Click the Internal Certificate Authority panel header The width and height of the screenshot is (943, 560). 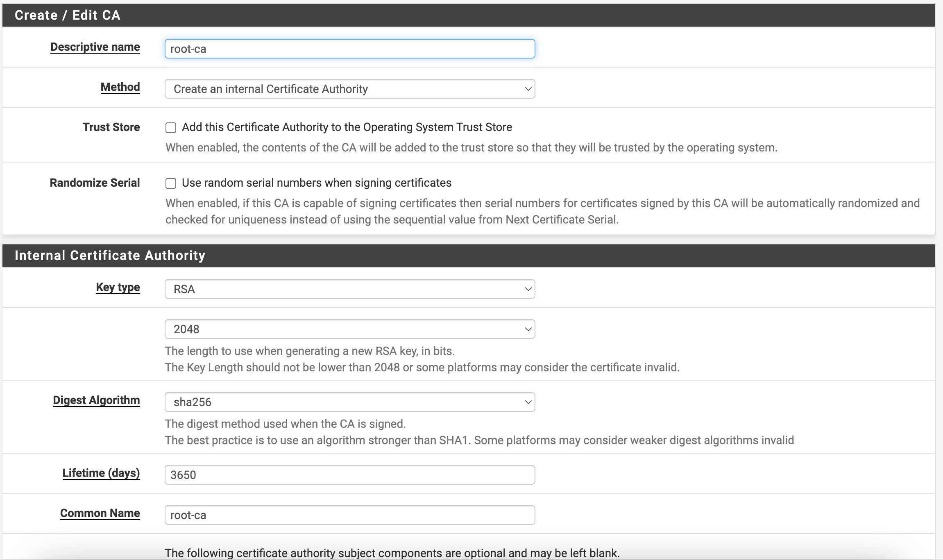[x=110, y=255]
